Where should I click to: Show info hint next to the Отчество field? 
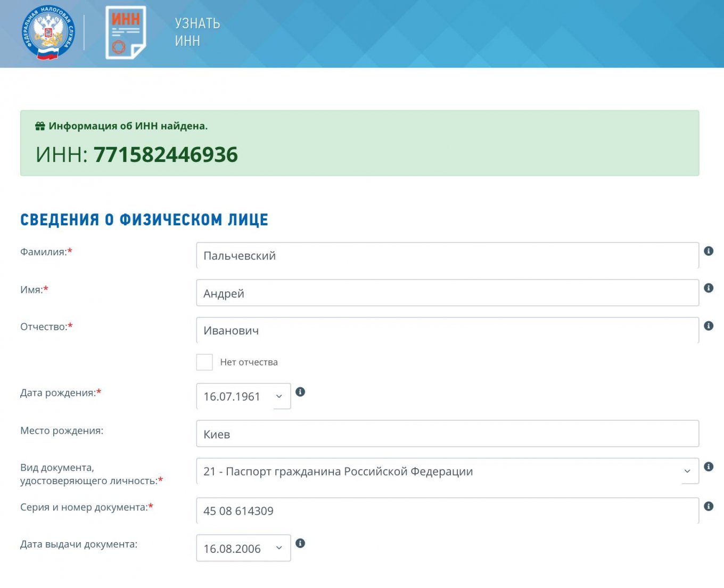[x=709, y=325]
